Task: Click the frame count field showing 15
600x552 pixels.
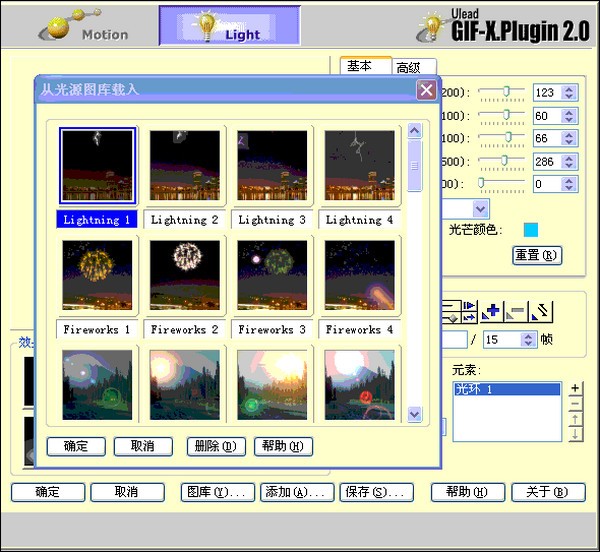Action: [502, 339]
